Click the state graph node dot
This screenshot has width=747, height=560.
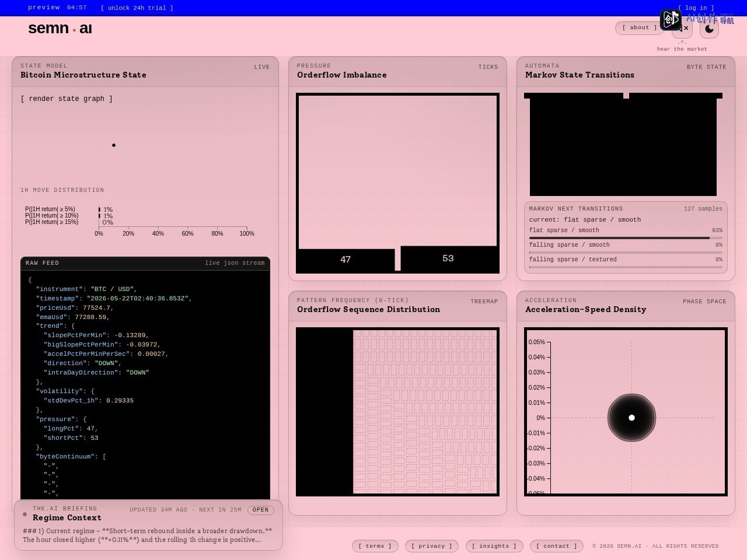114,145
